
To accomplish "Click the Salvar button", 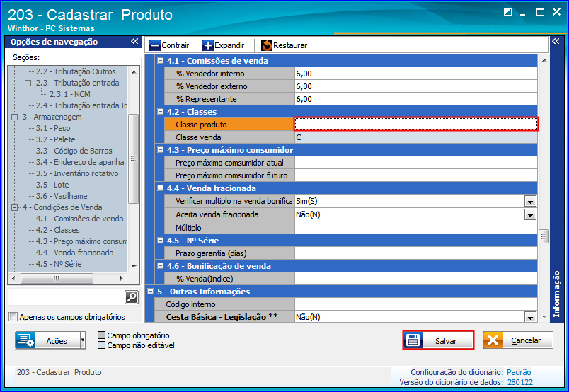I will coord(438,340).
